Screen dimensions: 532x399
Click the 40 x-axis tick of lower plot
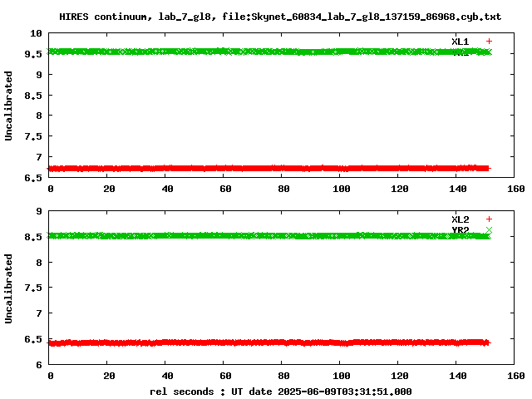pos(168,376)
